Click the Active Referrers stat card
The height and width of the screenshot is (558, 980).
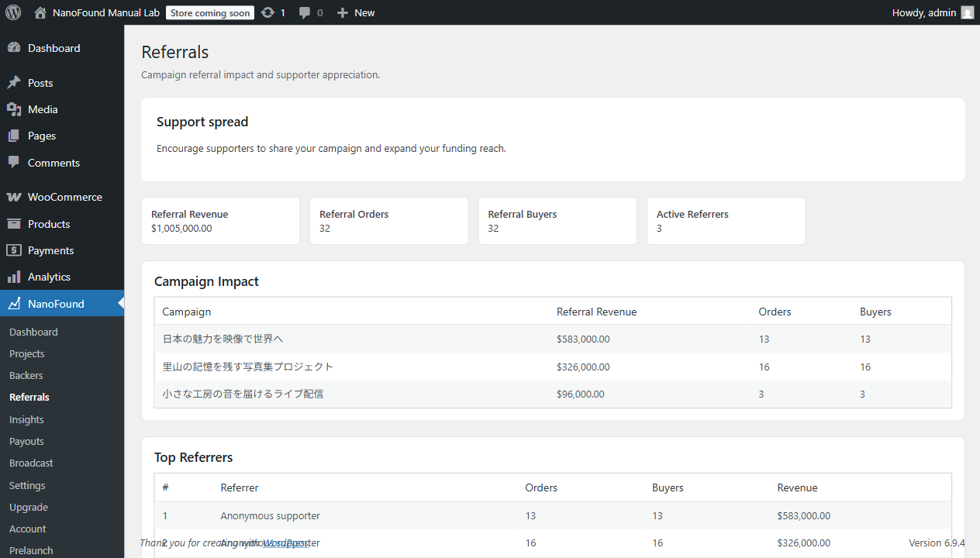coord(726,221)
